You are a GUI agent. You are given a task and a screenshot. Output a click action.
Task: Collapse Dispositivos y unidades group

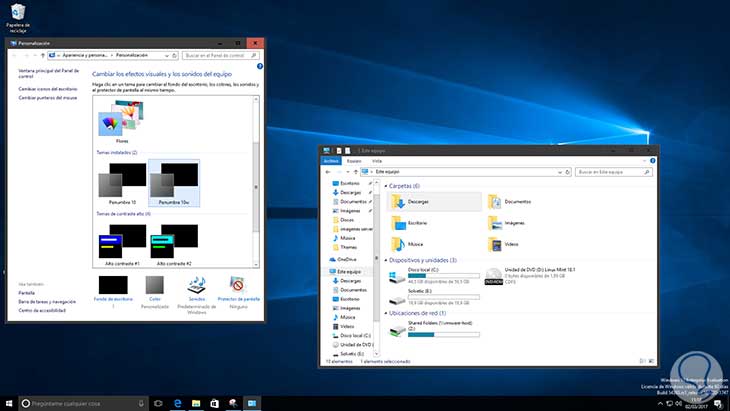pyautogui.click(x=386, y=260)
